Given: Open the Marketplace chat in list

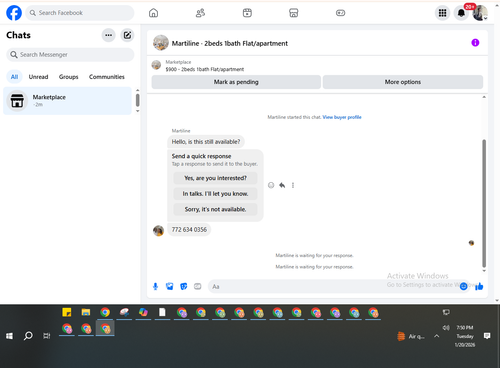Looking at the screenshot, I should (67, 101).
